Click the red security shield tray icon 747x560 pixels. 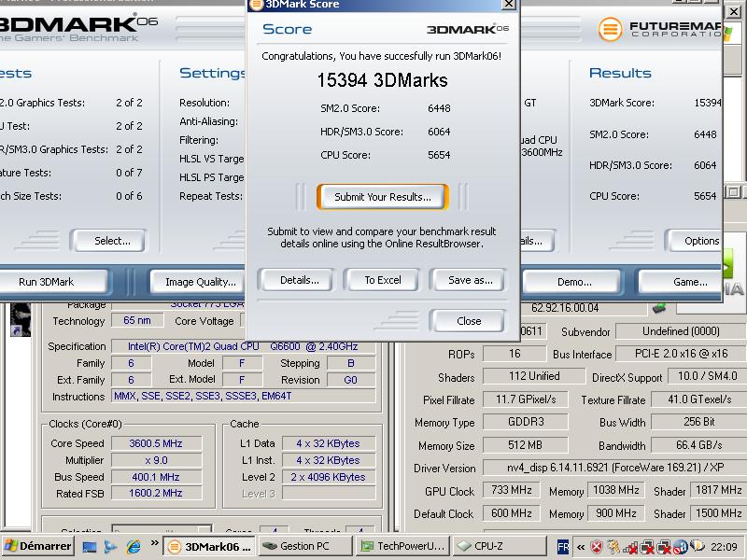[x=597, y=547]
